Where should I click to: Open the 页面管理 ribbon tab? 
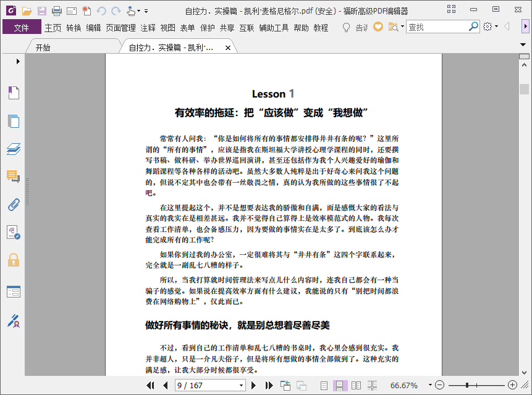click(x=120, y=28)
